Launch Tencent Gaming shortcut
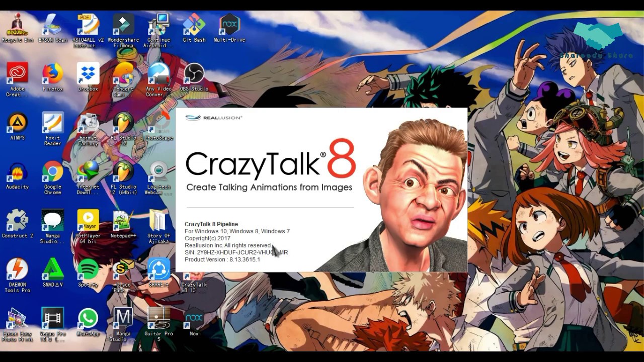The width and height of the screenshot is (644, 362). pyautogui.click(x=123, y=80)
